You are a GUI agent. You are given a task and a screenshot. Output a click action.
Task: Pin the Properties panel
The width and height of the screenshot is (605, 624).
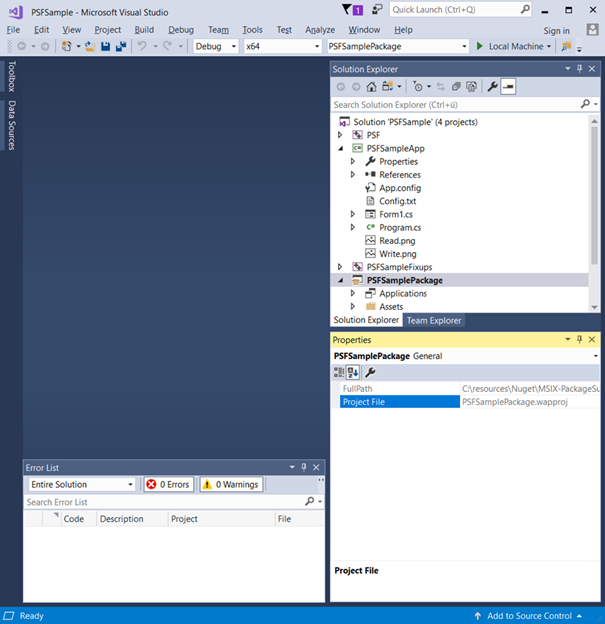580,339
